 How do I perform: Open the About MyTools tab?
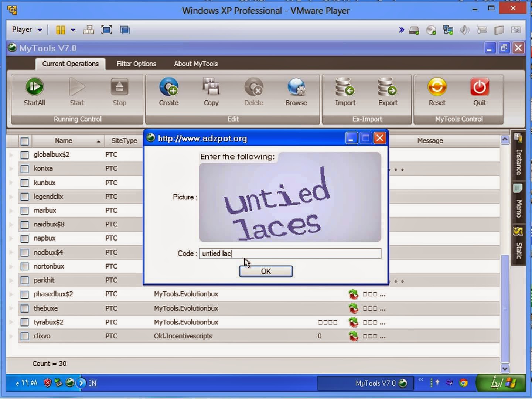pos(196,64)
